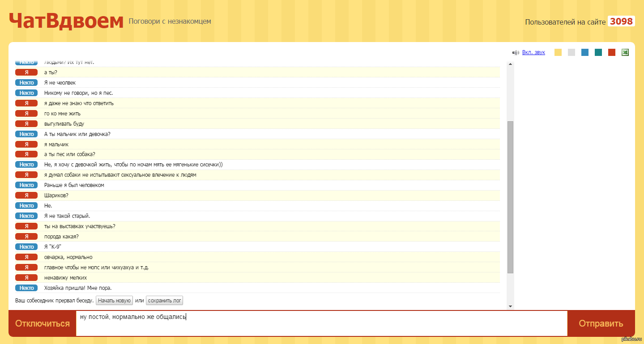This screenshot has height=344, width=644.
Task: Click the Отправить send button
Action: point(601,323)
